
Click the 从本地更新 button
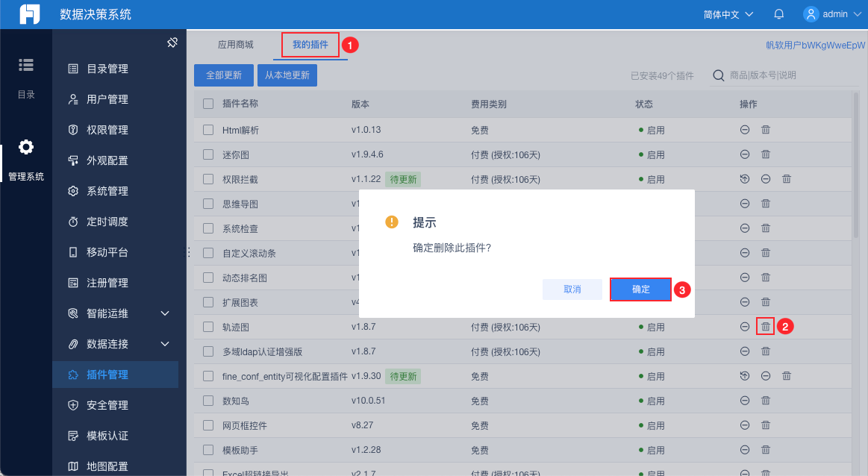click(x=287, y=75)
